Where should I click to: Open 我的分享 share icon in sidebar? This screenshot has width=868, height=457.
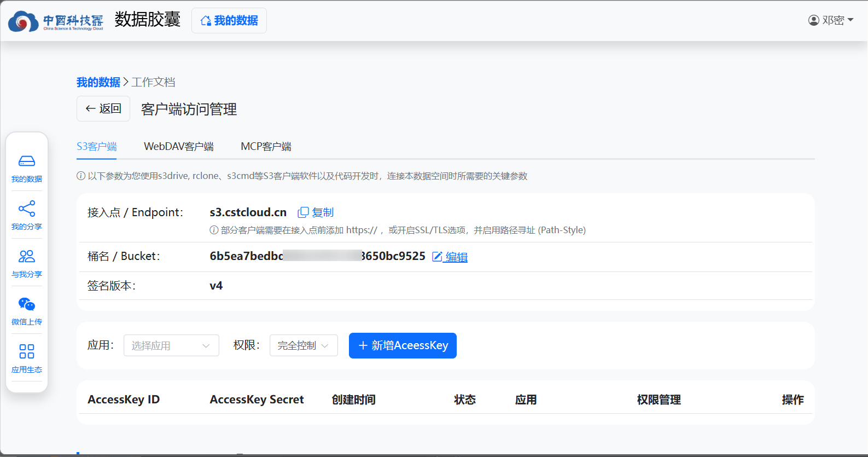(26, 209)
